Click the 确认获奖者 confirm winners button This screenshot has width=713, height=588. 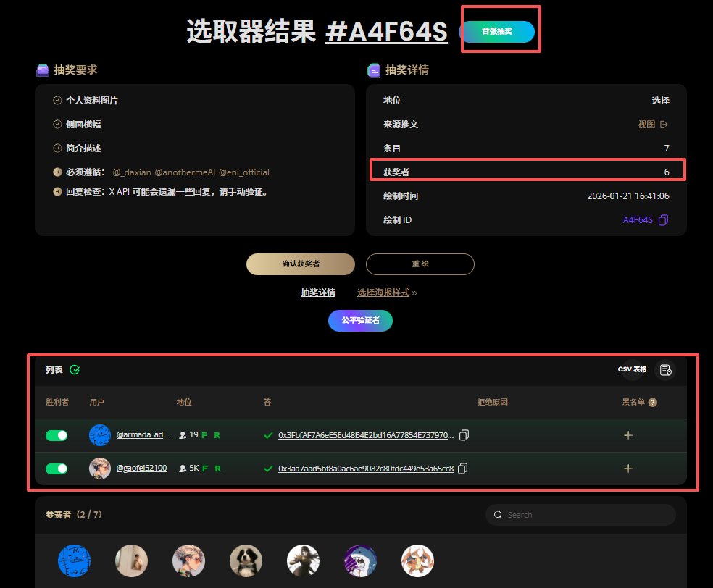pyautogui.click(x=300, y=264)
